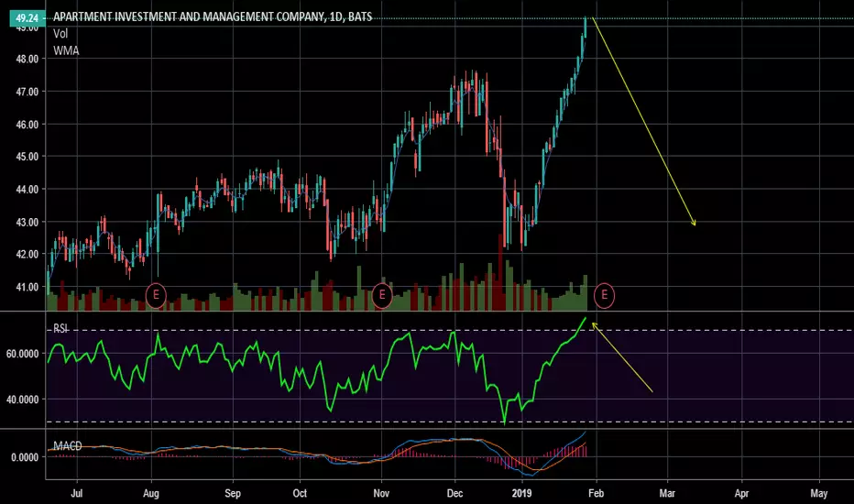
Task: Click the Nov label on time axis
Action: pyautogui.click(x=381, y=493)
